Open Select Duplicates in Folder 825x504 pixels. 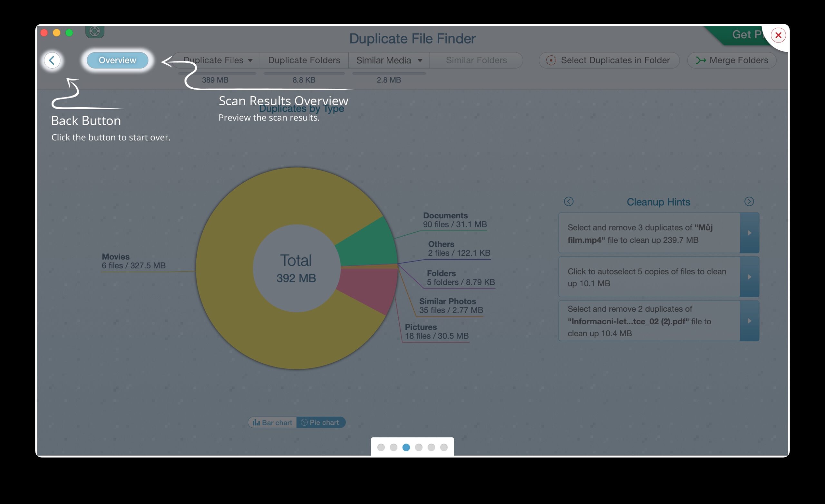609,60
